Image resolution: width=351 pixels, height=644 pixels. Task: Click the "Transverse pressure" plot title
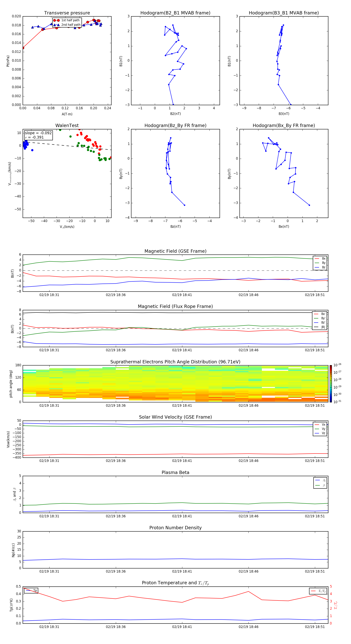(x=67, y=13)
